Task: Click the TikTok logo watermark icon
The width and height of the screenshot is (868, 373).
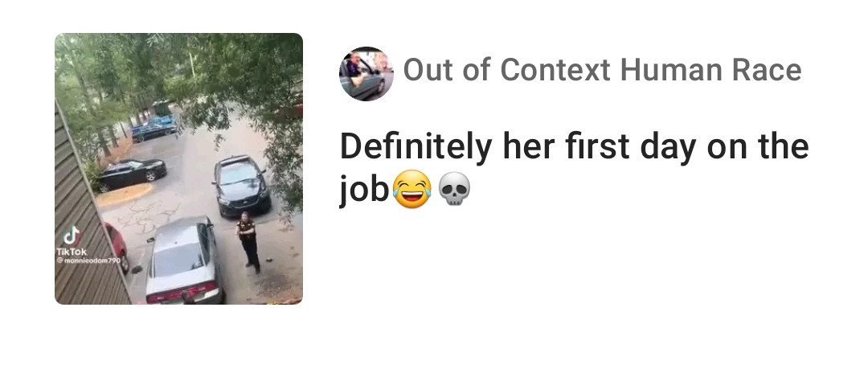Action: [x=71, y=236]
